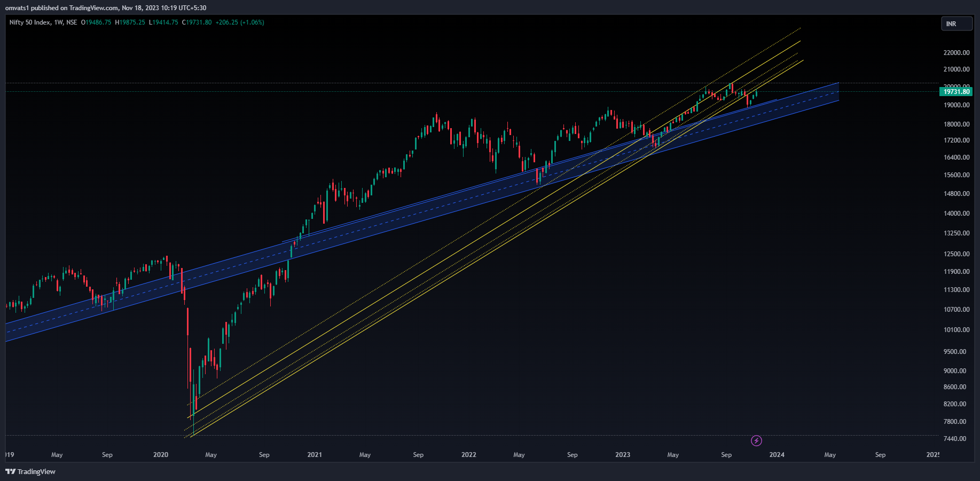This screenshot has width=980, height=481.
Task: Click the Nifty 50 Index symbol title
Action: pos(30,22)
